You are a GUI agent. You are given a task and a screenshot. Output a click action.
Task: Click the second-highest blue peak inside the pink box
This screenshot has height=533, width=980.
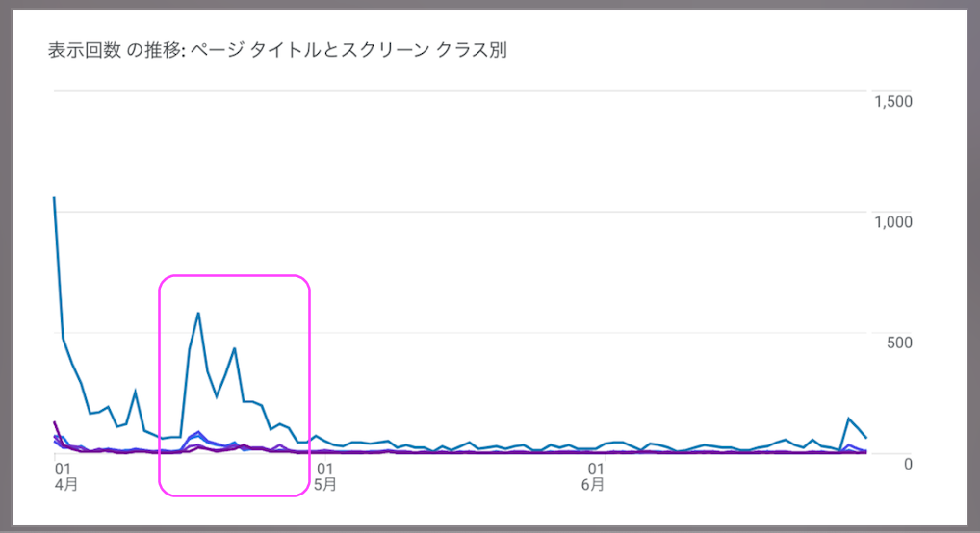234,348
